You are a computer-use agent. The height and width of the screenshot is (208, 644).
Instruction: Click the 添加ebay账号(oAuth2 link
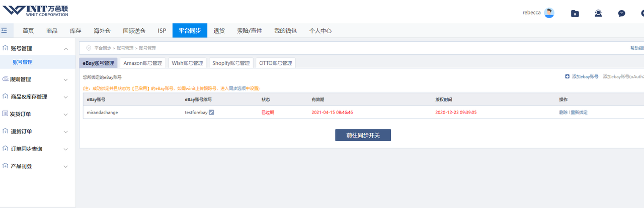[x=623, y=77]
